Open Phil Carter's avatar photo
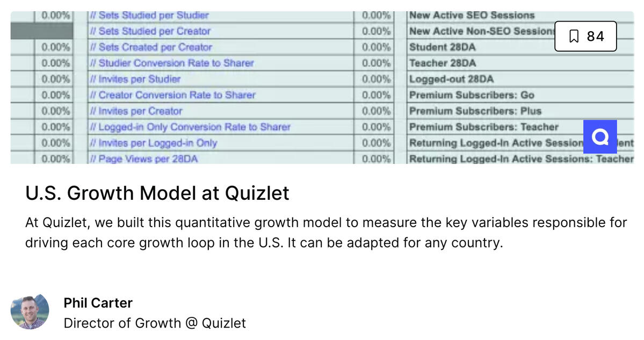Image resolution: width=644 pixels, height=340 pixels. (30, 312)
